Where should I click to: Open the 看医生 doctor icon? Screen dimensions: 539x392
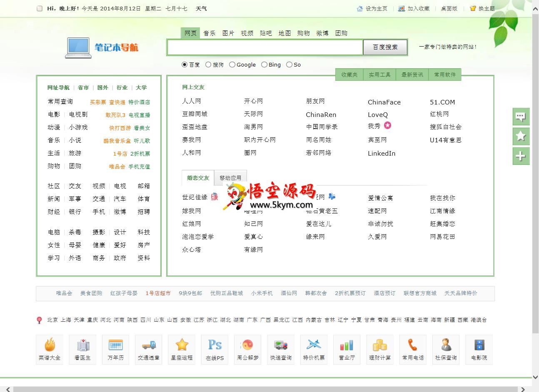[x=82, y=349]
